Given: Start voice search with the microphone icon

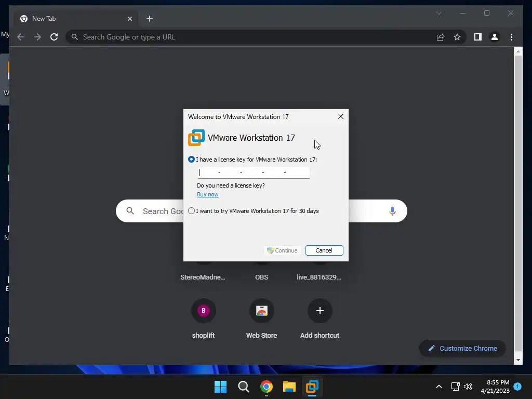Looking at the screenshot, I should pos(392,211).
